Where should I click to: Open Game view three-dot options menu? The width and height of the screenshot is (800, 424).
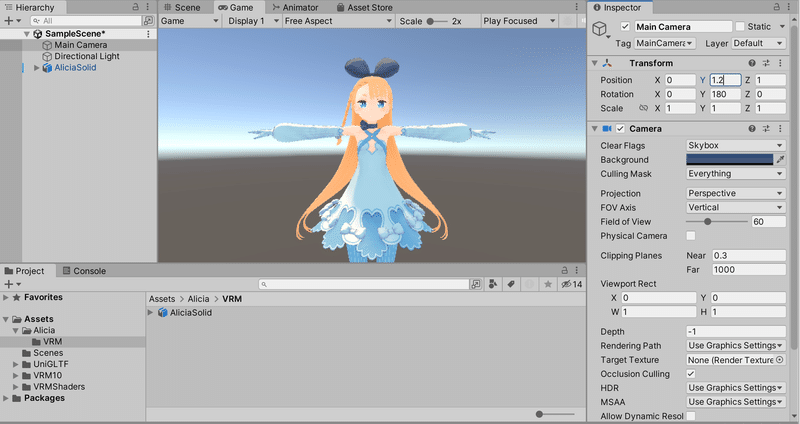pos(577,7)
